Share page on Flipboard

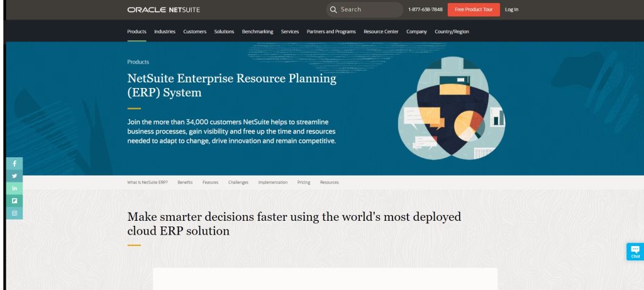pyautogui.click(x=14, y=201)
